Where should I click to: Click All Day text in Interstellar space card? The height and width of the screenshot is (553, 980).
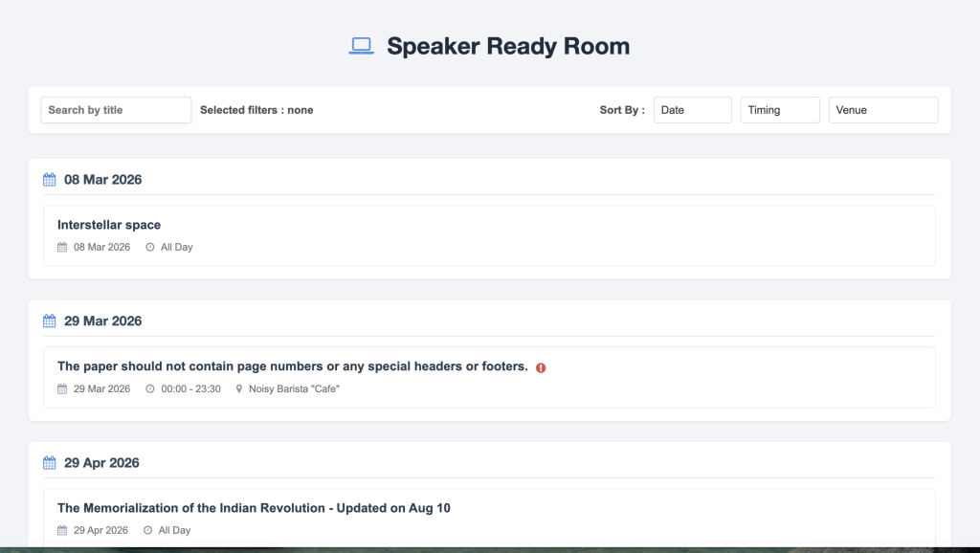pos(176,248)
